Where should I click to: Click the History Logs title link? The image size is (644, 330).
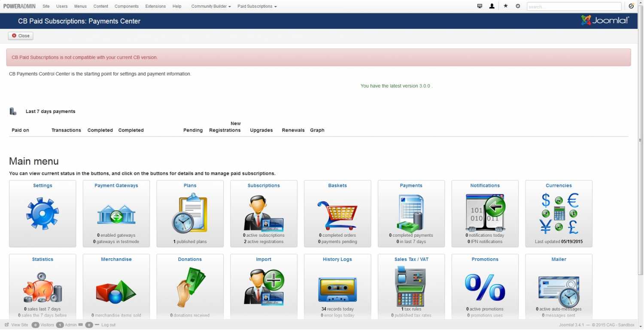[x=337, y=260]
